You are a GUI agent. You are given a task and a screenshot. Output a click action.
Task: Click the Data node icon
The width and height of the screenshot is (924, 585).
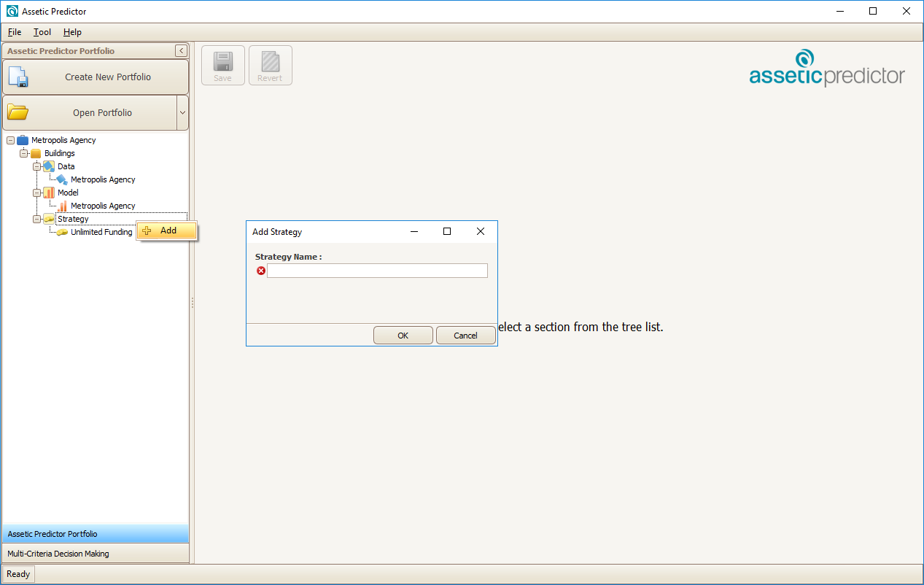point(49,166)
